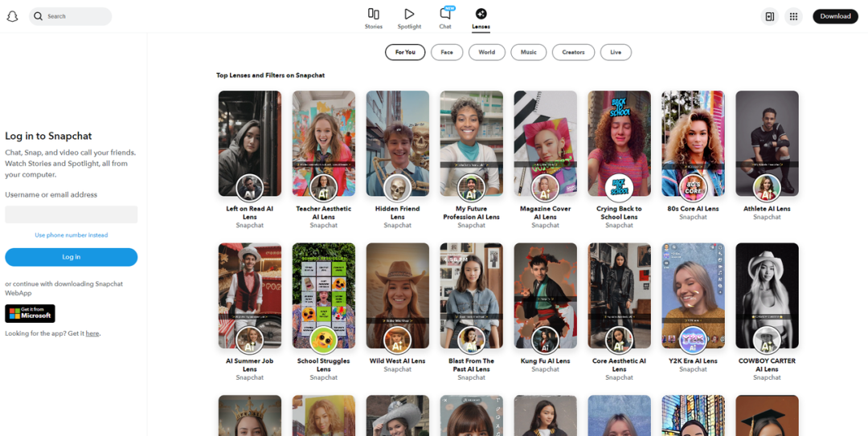Click the Snapchat ghost logo
The height and width of the screenshot is (436, 868).
(12, 17)
